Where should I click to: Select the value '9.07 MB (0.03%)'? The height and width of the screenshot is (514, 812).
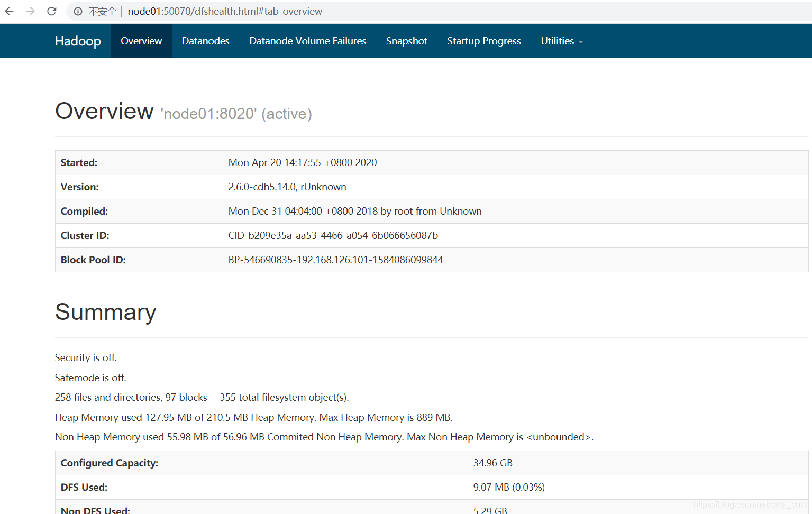pyautogui.click(x=509, y=488)
